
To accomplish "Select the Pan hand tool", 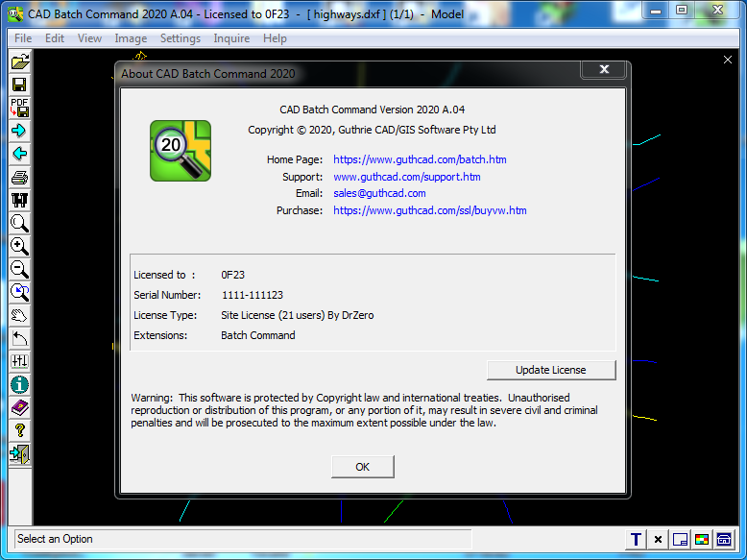I will 20,315.
